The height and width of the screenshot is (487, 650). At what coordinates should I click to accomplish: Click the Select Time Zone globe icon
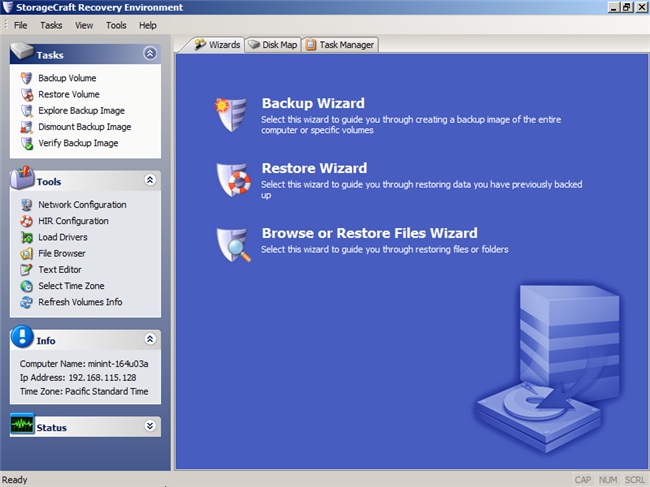27,286
